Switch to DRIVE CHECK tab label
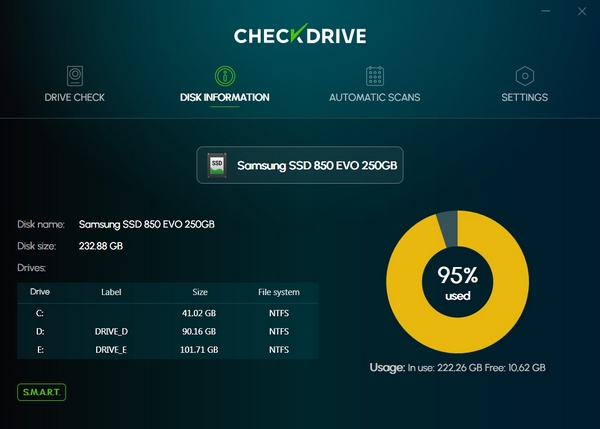Screen dimensions: 600x429 pos(75,98)
